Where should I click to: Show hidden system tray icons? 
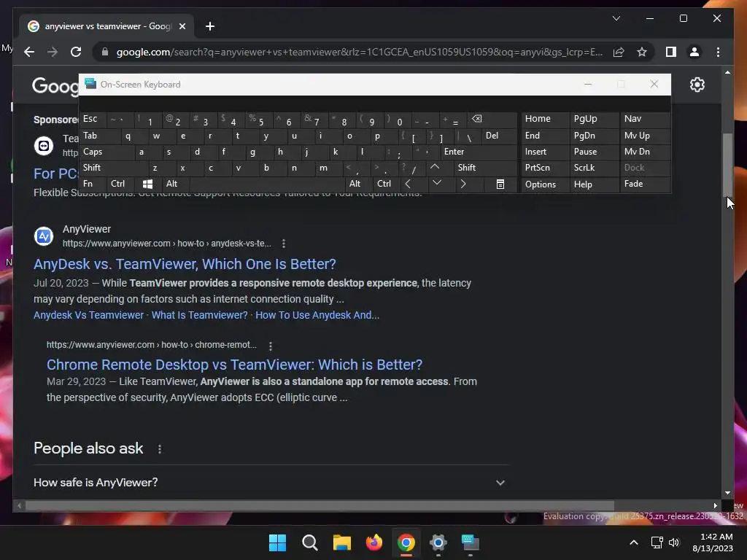click(634, 542)
